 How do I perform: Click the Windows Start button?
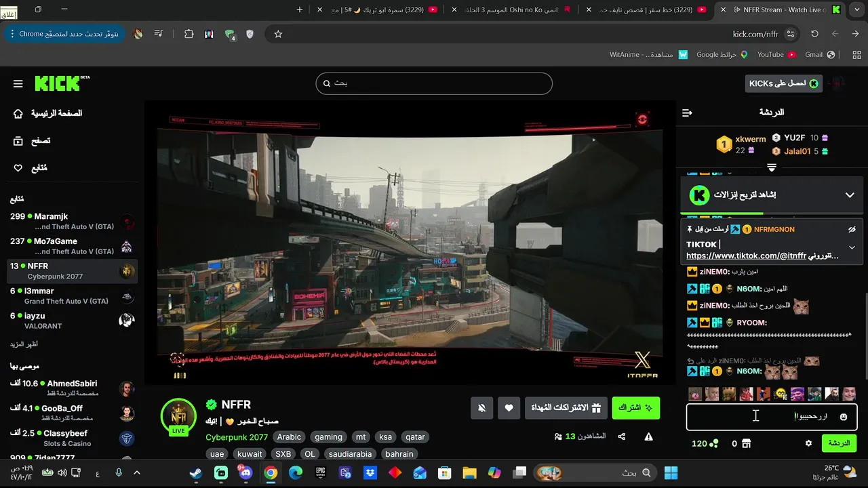[671, 473]
